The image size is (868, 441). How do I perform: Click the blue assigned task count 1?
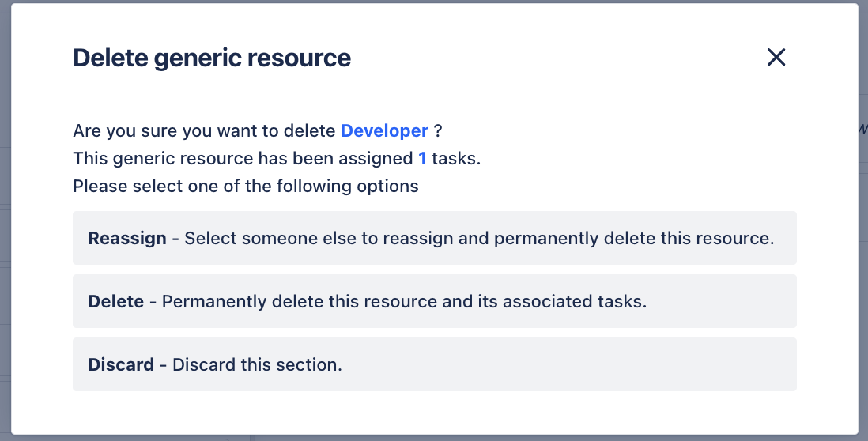click(422, 158)
